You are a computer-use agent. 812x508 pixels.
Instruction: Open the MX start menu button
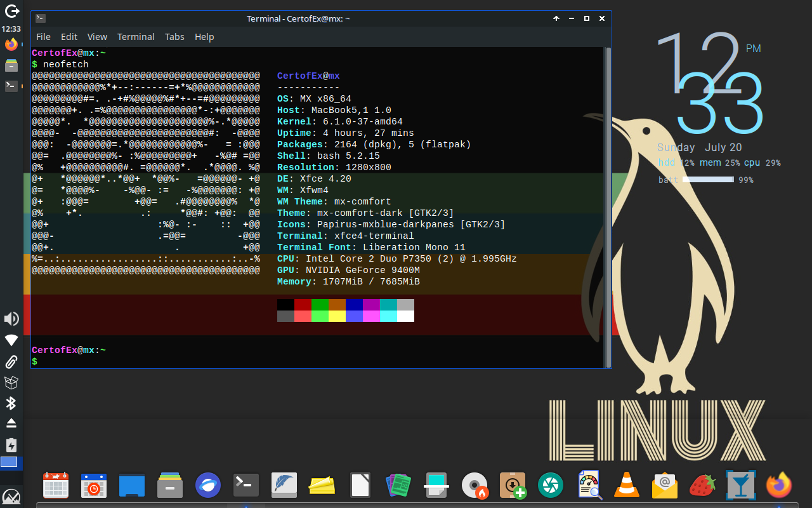(11, 496)
